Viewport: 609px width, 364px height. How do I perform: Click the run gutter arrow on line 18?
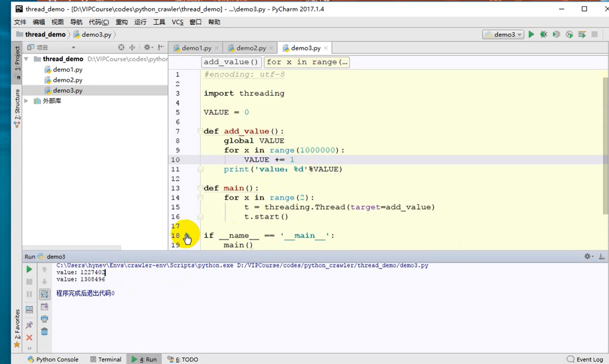point(187,236)
